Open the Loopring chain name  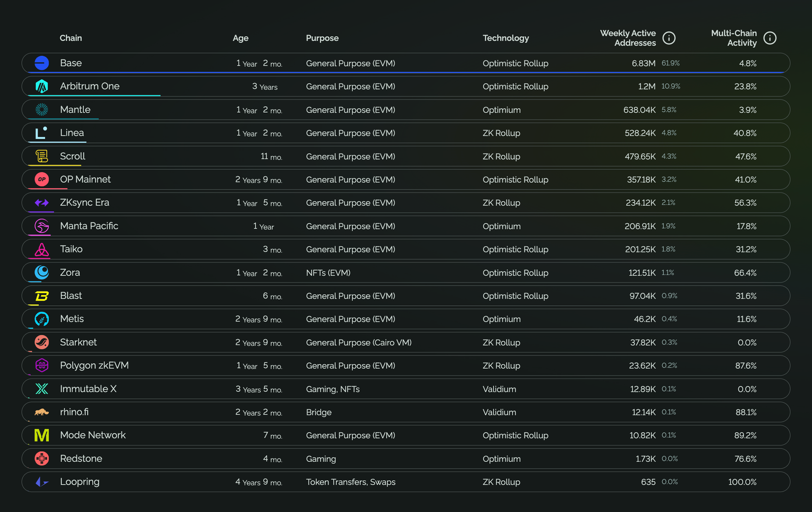pyautogui.click(x=80, y=482)
